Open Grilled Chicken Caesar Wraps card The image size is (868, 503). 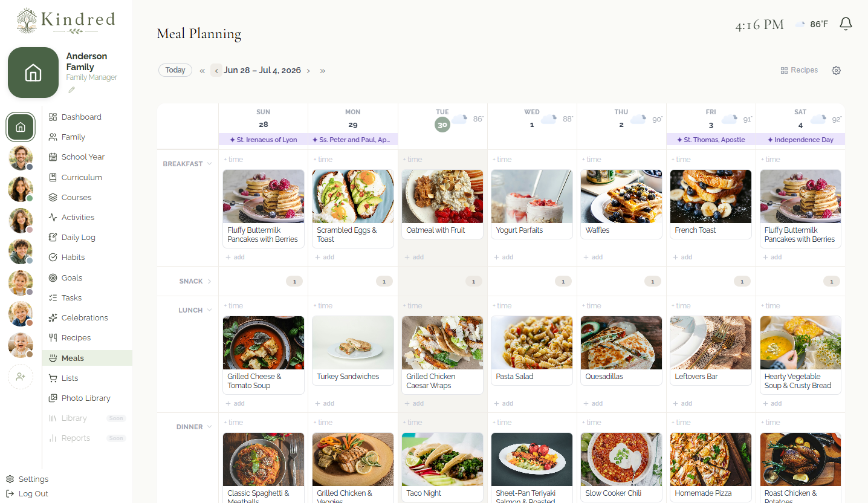pos(442,355)
